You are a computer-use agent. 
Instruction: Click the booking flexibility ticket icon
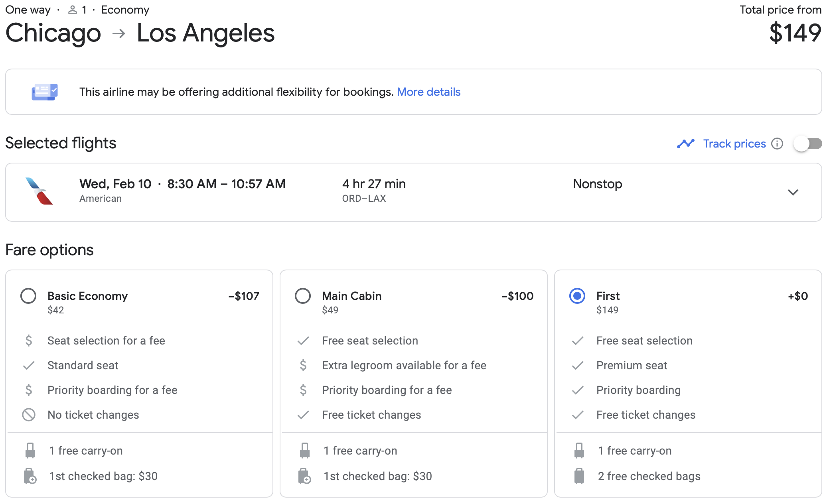point(44,92)
